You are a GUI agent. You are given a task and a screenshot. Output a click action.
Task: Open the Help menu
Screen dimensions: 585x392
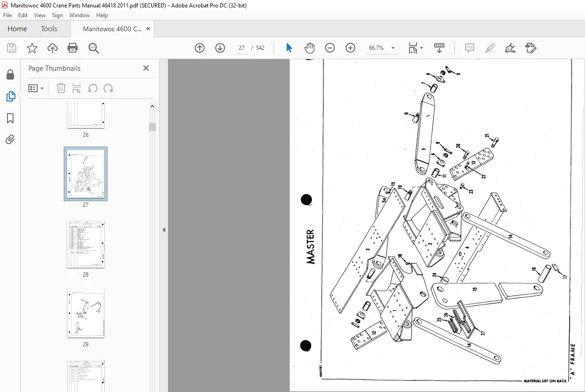coord(102,15)
